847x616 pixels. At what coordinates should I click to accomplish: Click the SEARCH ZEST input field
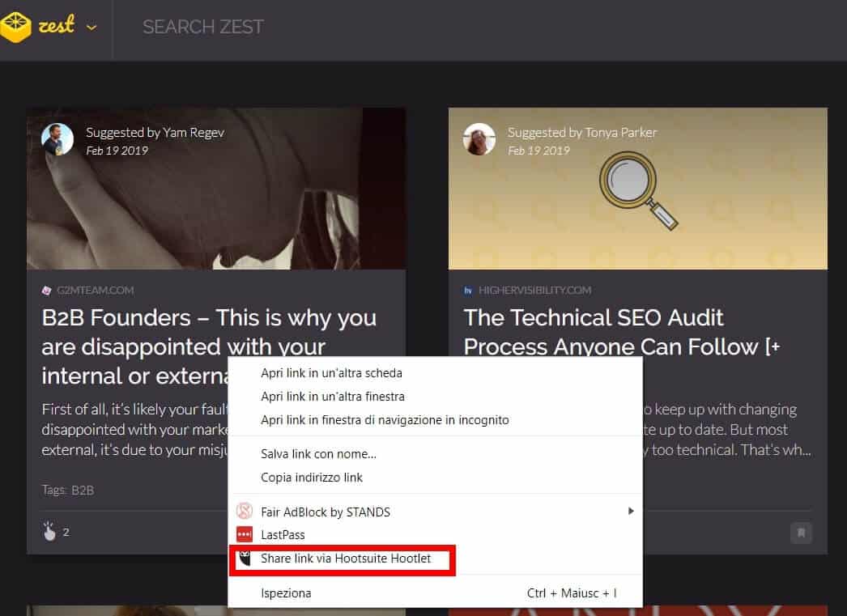[x=202, y=27]
